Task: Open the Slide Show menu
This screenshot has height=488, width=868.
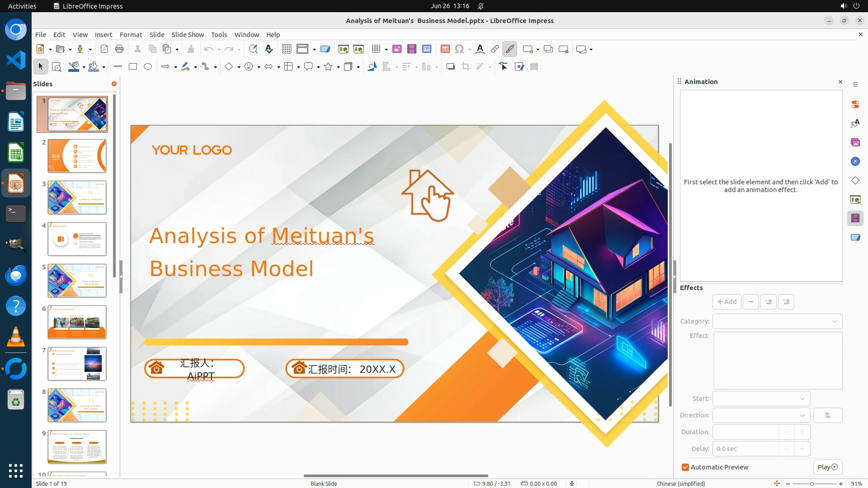Action: [x=188, y=35]
